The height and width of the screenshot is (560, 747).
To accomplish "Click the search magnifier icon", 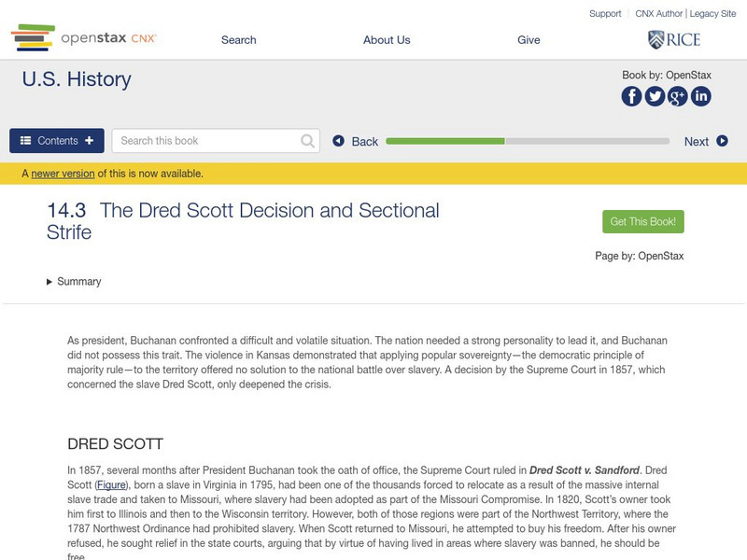I will tap(308, 141).
